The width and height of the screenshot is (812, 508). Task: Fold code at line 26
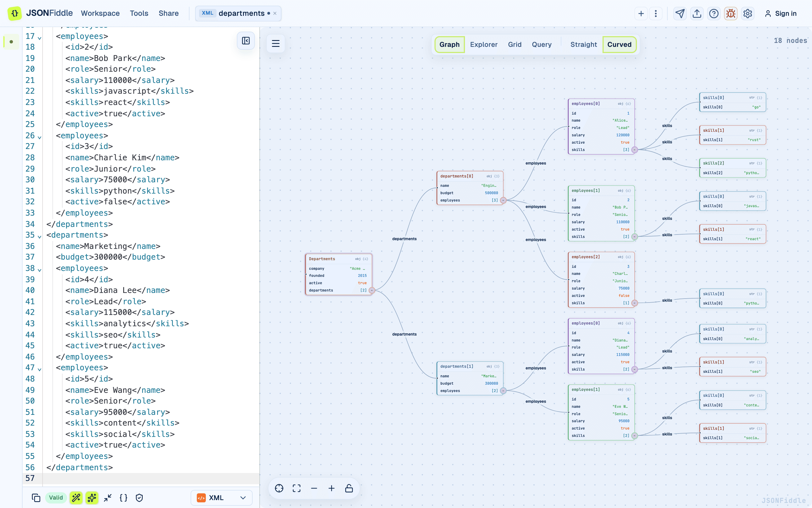tap(39, 137)
